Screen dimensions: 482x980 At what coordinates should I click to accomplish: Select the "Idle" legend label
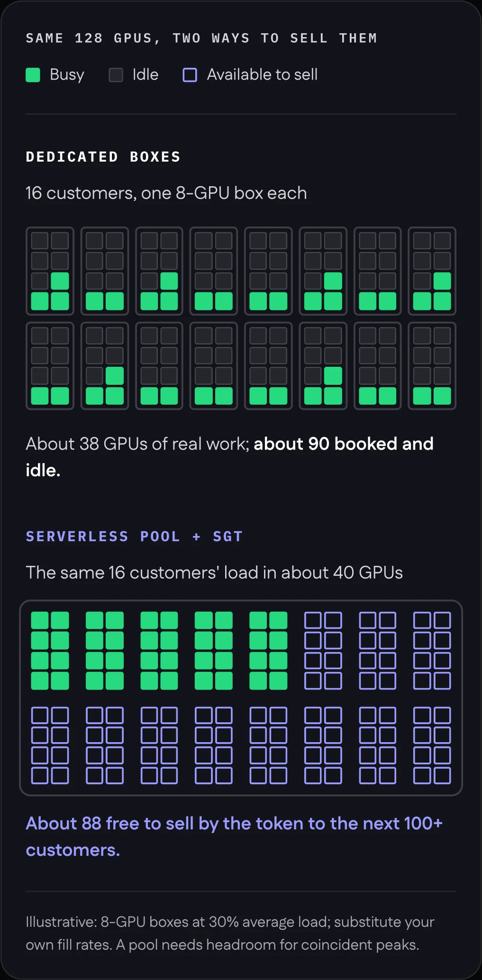[x=146, y=75]
